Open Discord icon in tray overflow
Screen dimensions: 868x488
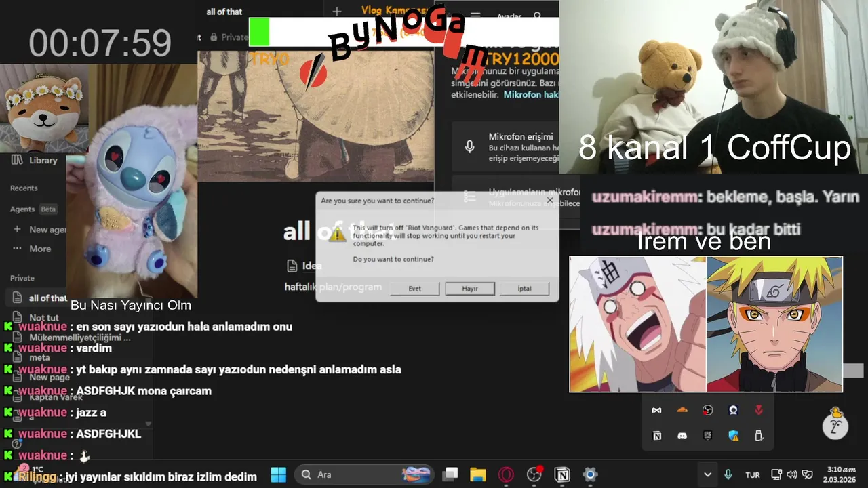682,436
